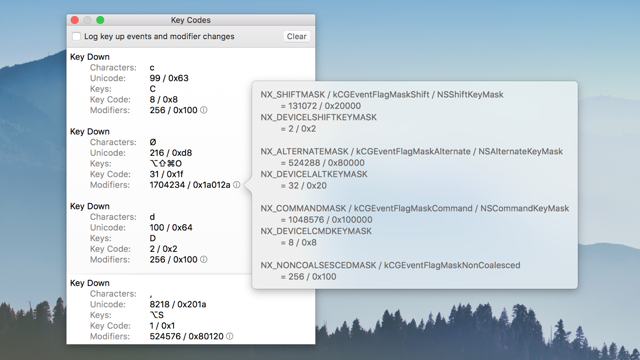The width and height of the screenshot is (640, 360).
Task: Select Key Code value 2 / 0x2
Action: point(163,249)
